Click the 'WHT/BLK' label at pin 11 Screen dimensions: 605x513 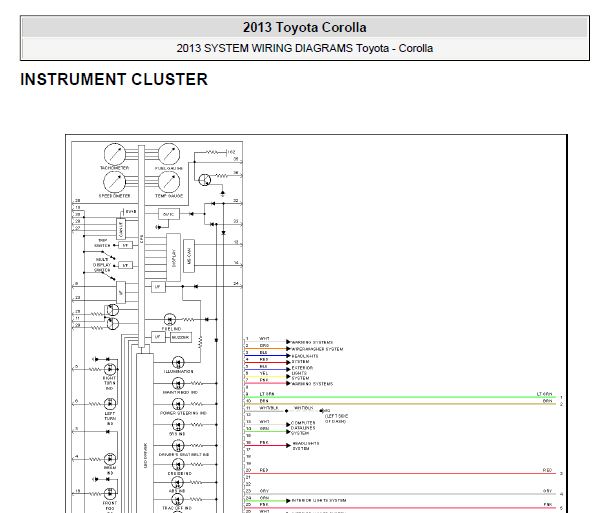click(267, 408)
